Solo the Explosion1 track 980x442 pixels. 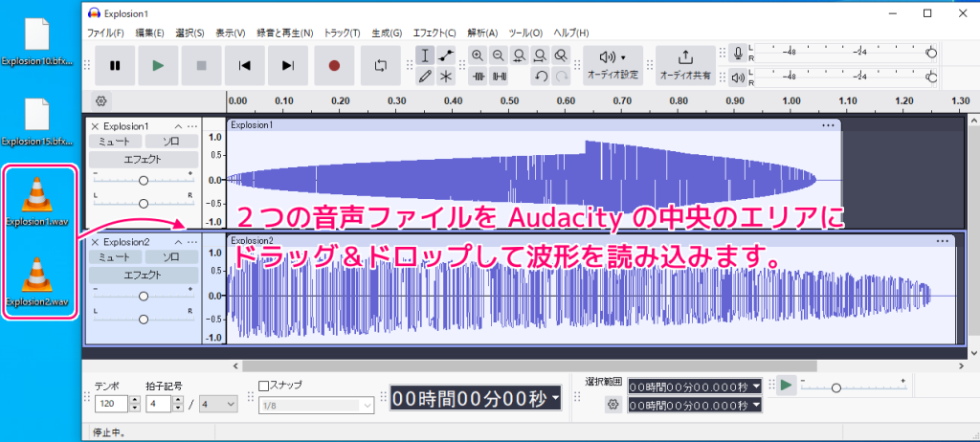point(171,142)
